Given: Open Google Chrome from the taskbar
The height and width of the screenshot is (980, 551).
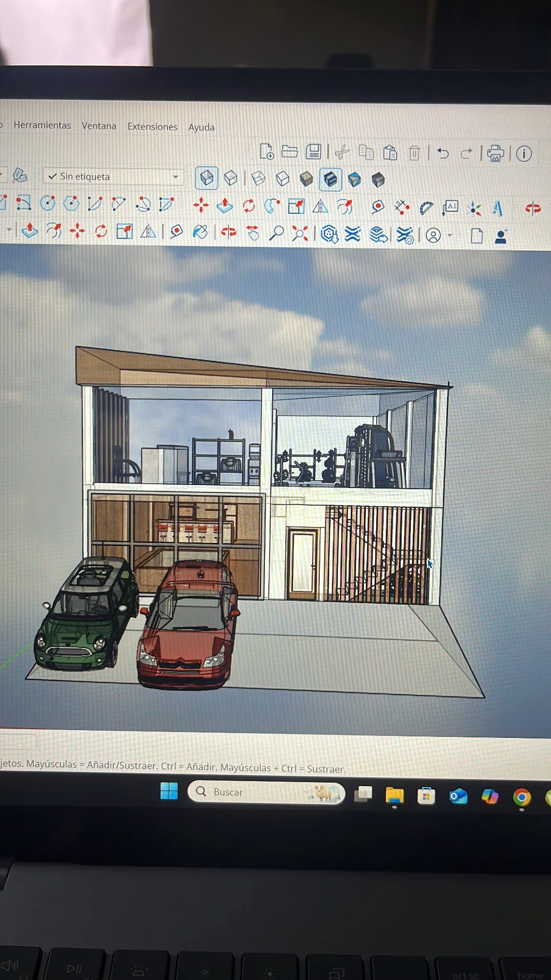Looking at the screenshot, I should (522, 798).
